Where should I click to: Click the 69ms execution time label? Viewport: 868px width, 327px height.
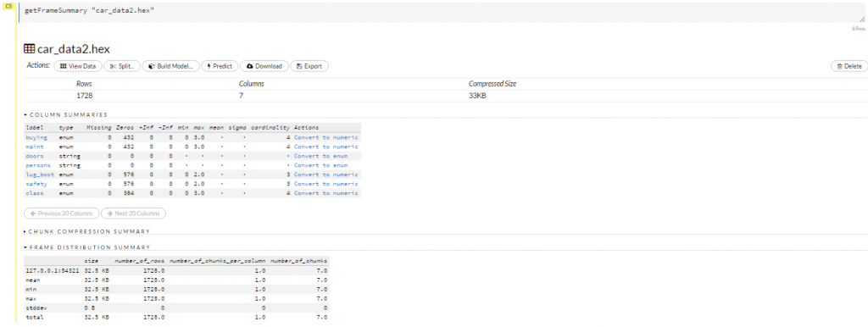click(858, 28)
